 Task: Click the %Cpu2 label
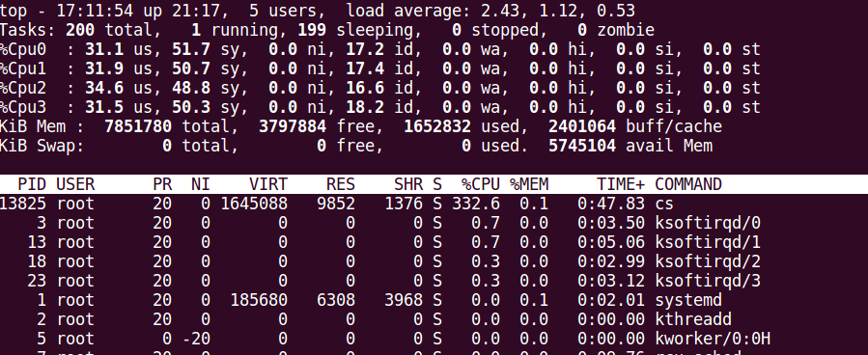pos(23,88)
